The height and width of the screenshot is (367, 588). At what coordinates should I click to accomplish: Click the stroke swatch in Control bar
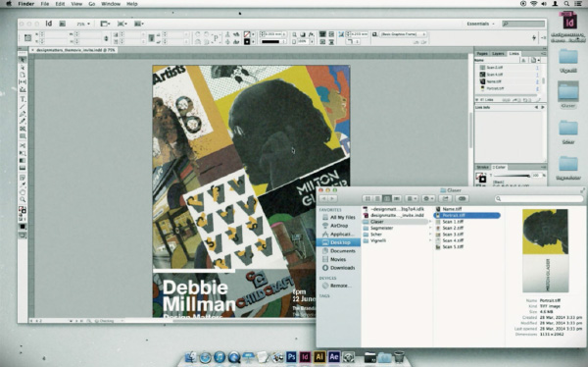[247, 41]
